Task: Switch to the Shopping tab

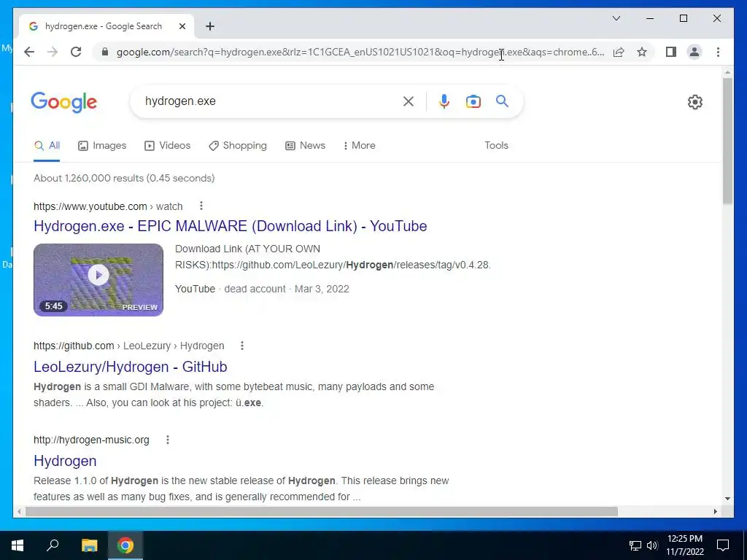Action: 237,146
